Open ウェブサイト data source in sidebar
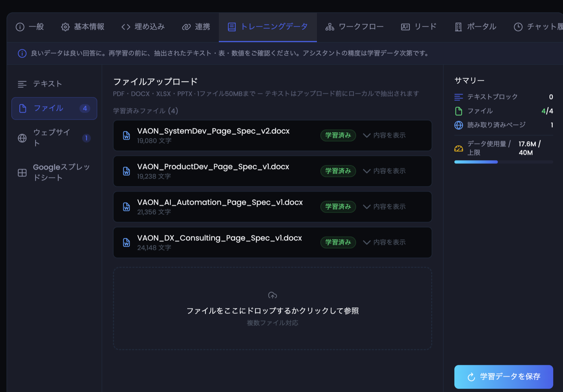The width and height of the screenshot is (563, 392). (54, 138)
